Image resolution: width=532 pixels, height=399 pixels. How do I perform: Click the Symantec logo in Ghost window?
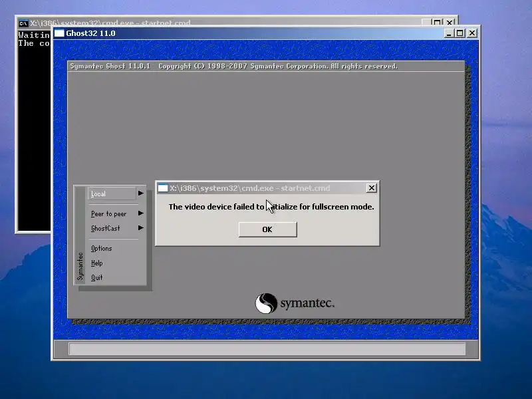[x=295, y=303]
